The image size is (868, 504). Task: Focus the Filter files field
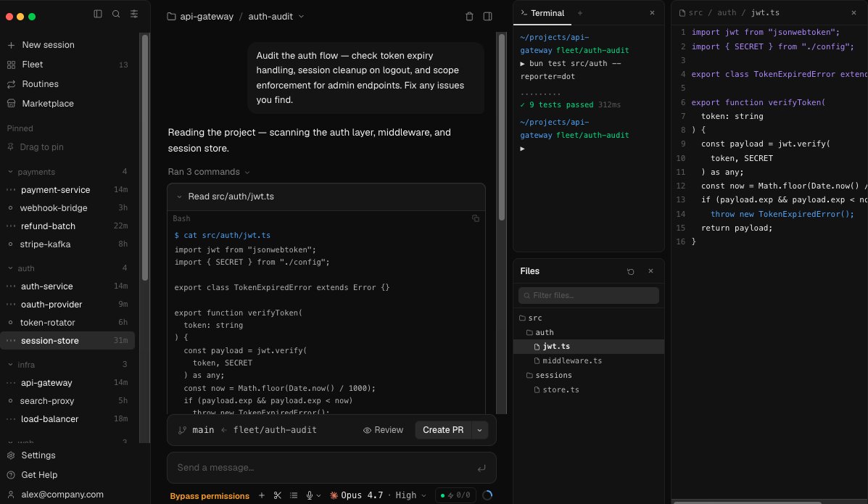coord(588,296)
